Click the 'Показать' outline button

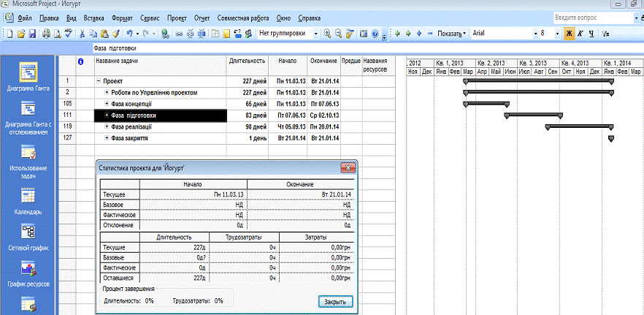pyautogui.click(x=453, y=34)
